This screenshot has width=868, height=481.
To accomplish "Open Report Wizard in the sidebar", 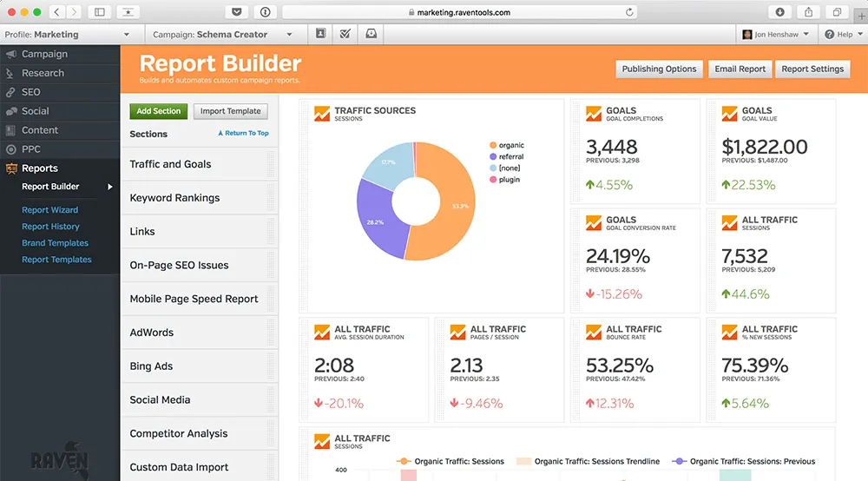I will click(x=49, y=210).
